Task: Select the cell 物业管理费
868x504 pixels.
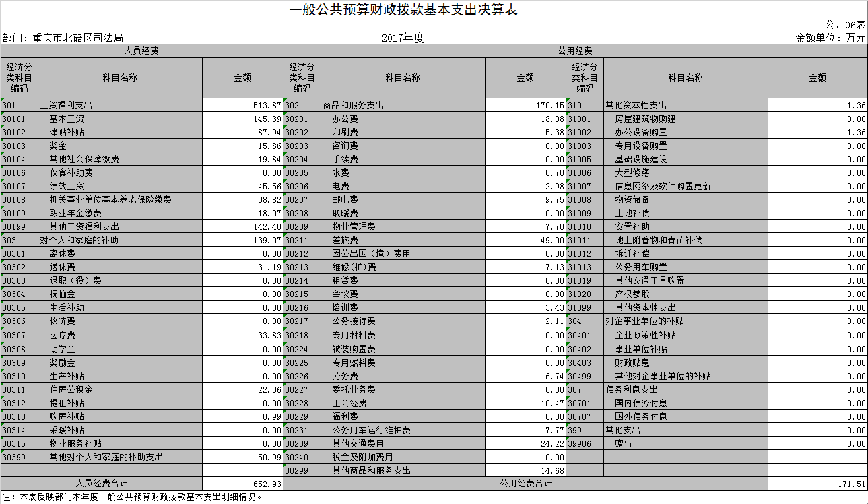Action: point(403,227)
